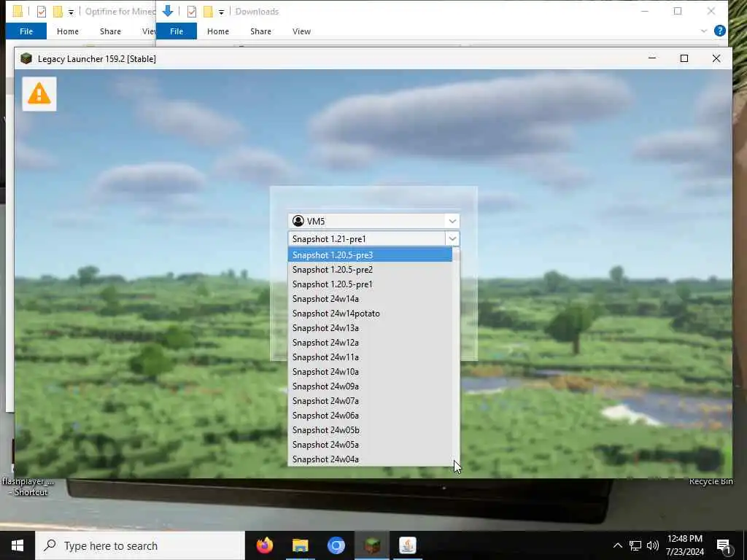The width and height of the screenshot is (747, 560).
Task: Open the notification center icon
Action: click(x=724, y=546)
